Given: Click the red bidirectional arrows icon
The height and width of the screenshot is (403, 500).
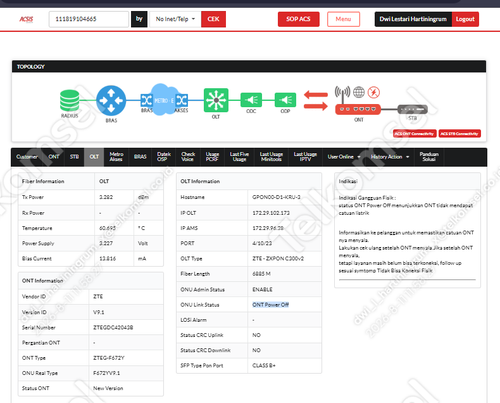Looking at the screenshot, I should 316,100.
